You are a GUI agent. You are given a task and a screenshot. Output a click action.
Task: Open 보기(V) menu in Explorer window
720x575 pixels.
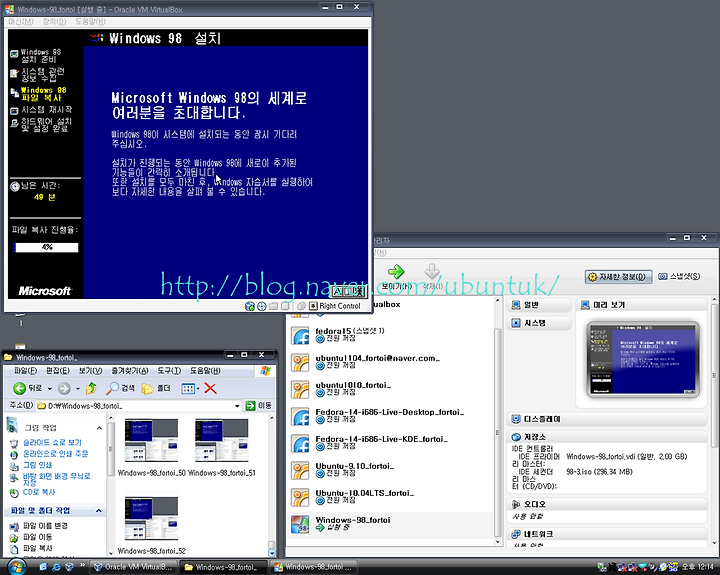pos(90,371)
